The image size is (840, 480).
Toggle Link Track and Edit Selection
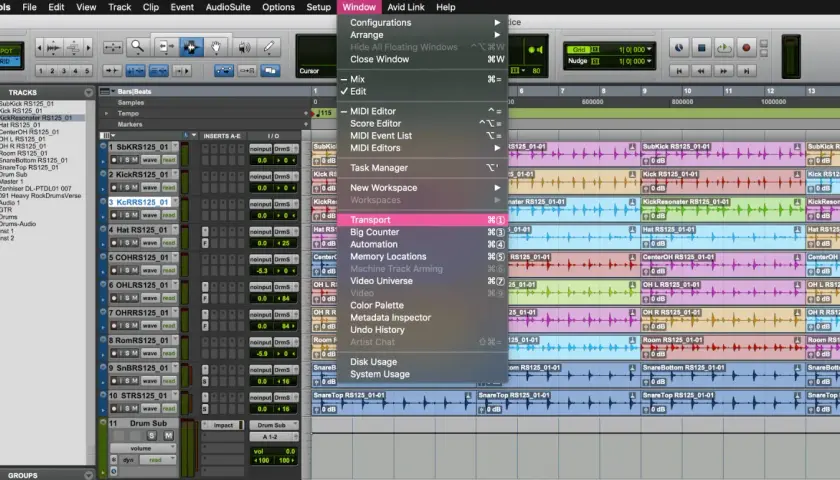coord(159,70)
